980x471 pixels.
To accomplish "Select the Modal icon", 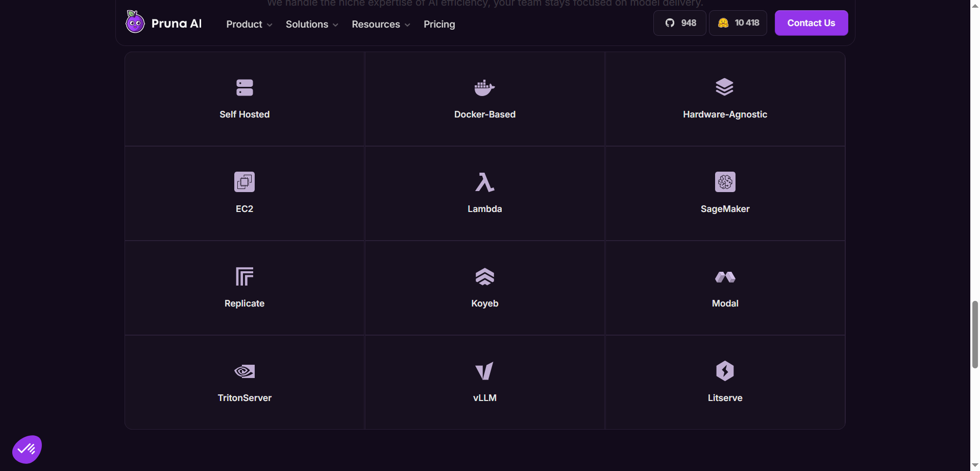I will [725, 276].
